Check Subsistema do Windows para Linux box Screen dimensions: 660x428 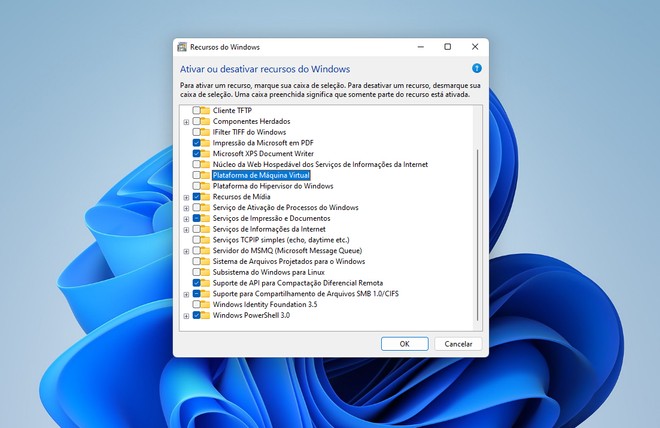pos(196,272)
